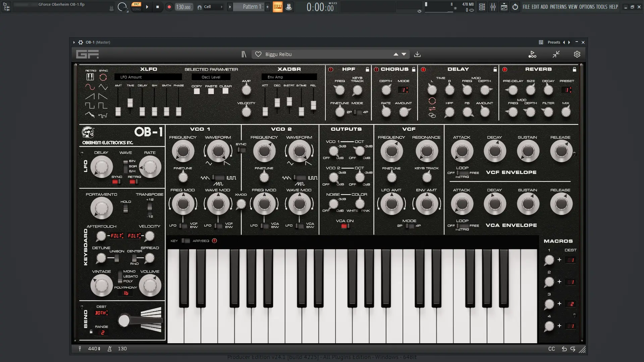This screenshot has width=644, height=362.
Task: Toggle HPF between 2P and 4P mode
Action: (357, 112)
